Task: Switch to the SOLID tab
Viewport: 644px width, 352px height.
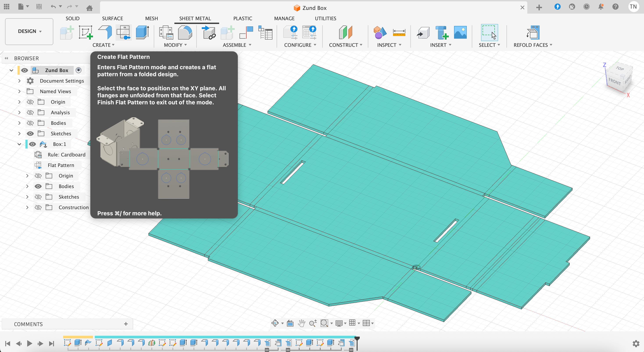Action: click(x=73, y=18)
